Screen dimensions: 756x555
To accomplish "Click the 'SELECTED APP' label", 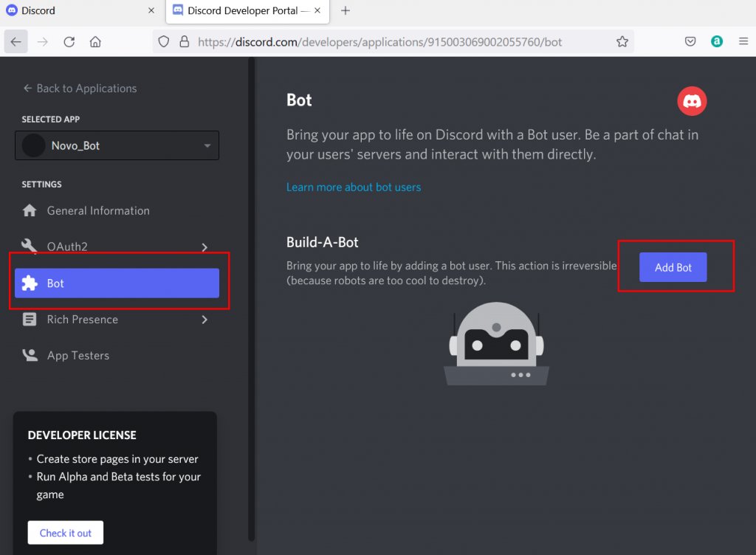I will click(51, 120).
